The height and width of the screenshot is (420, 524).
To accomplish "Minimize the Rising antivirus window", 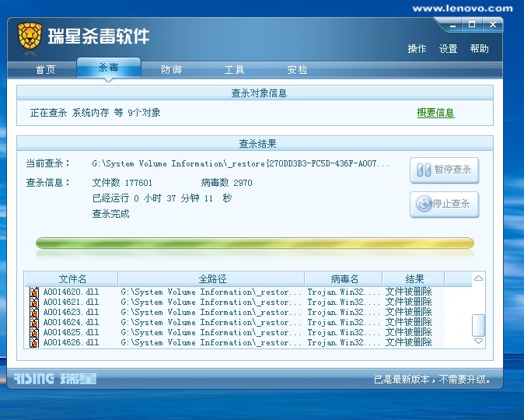I will coord(452,25).
